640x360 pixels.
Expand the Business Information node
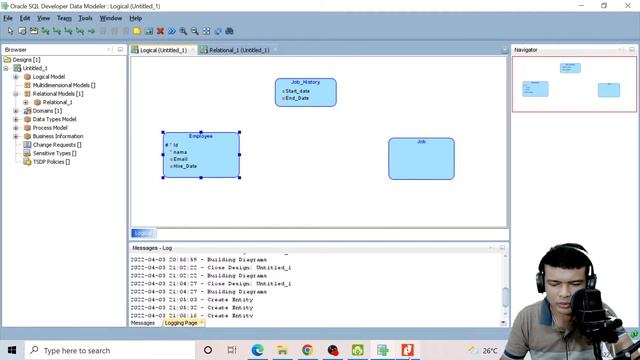16,136
